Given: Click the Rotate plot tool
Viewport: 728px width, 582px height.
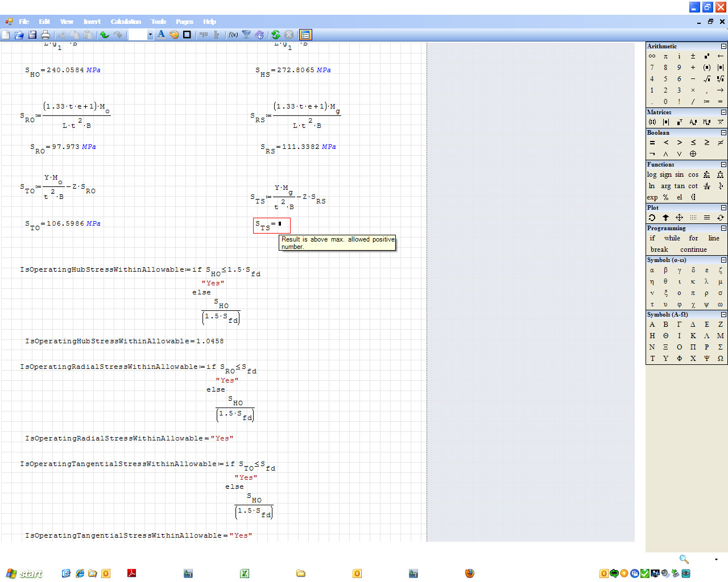Looking at the screenshot, I should pyautogui.click(x=652, y=218).
